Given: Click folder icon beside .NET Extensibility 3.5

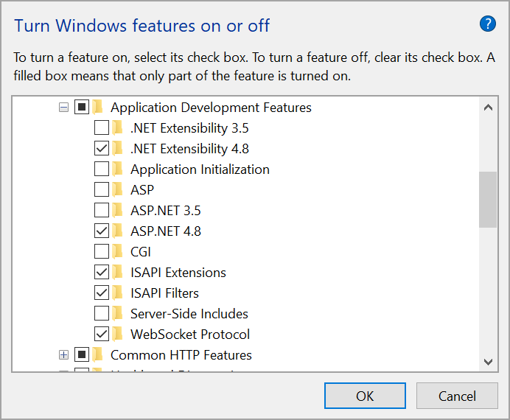Looking at the screenshot, I should [117, 127].
